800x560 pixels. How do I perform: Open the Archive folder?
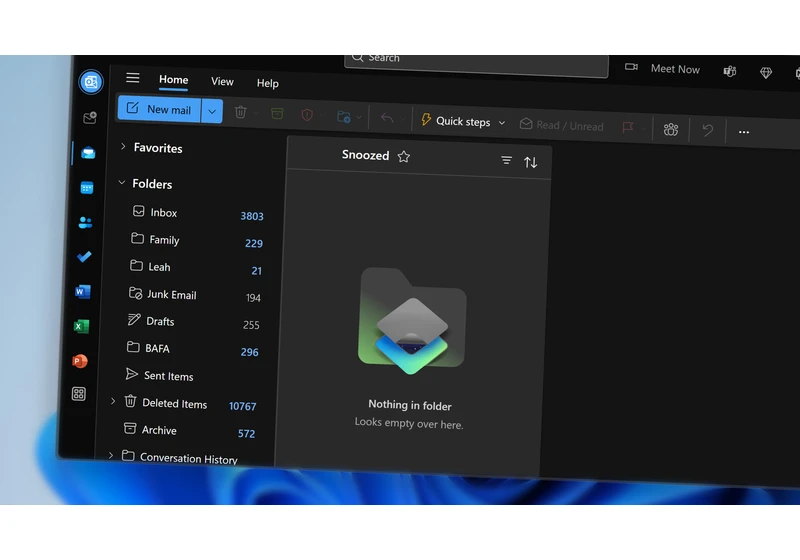click(189, 431)
